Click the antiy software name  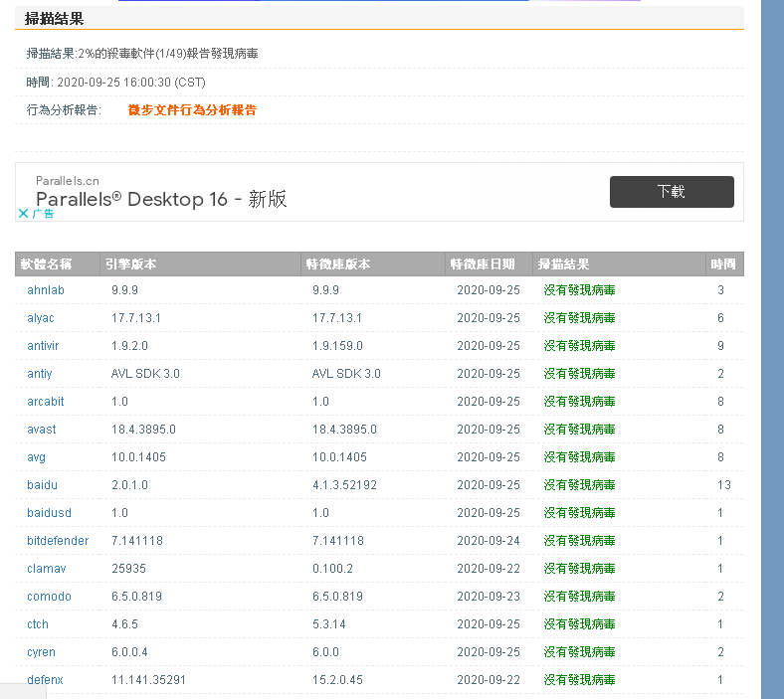(40, 374)
